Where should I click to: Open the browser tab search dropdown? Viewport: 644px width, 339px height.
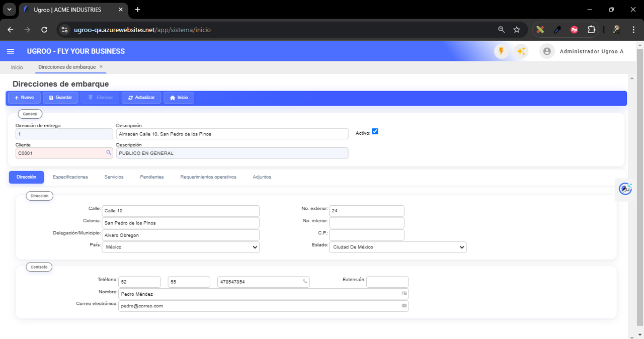coord(9,10)
